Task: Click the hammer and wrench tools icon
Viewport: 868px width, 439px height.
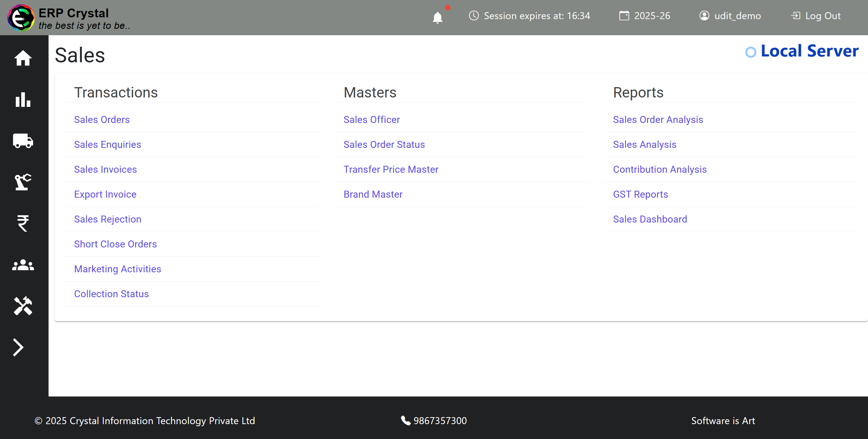Action: coord(23,306)
